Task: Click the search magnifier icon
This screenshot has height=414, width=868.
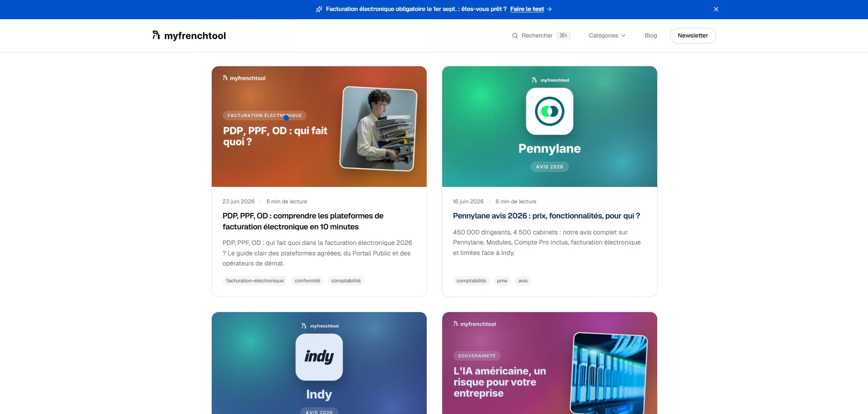Action: [x=515, y=36]
